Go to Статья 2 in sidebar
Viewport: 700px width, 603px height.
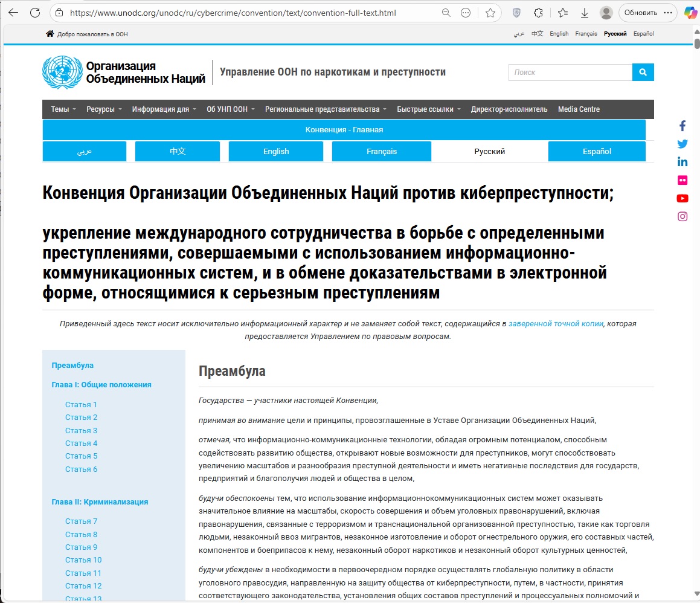(81, 417)
